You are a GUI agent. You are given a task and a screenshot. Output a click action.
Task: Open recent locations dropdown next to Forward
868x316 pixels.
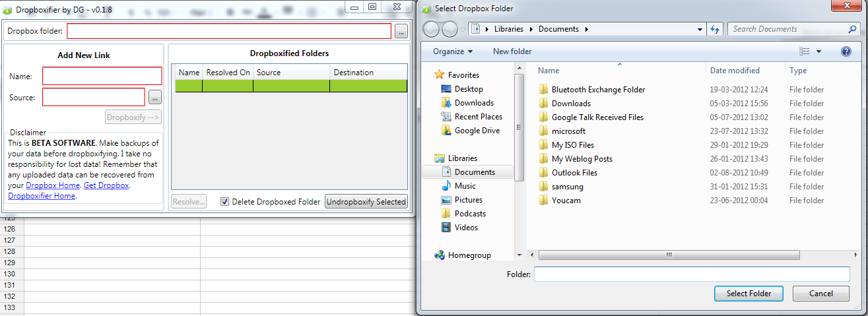[464, 30]
